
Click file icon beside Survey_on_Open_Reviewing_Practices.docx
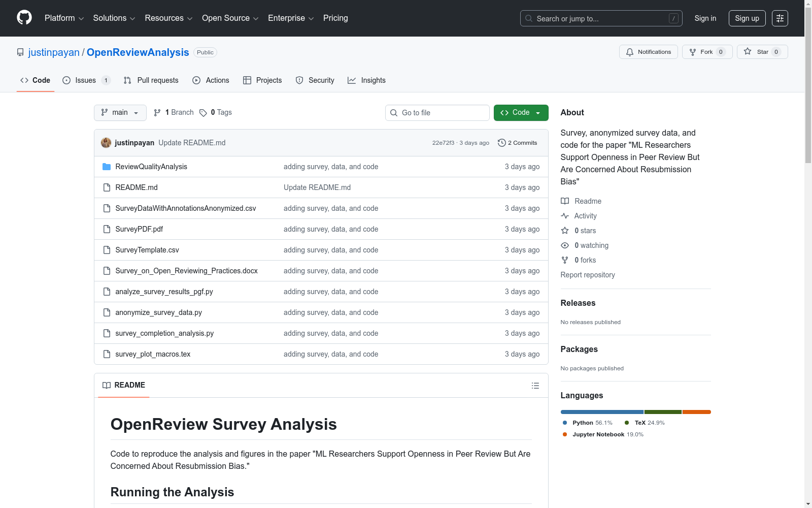coord(107,271)
